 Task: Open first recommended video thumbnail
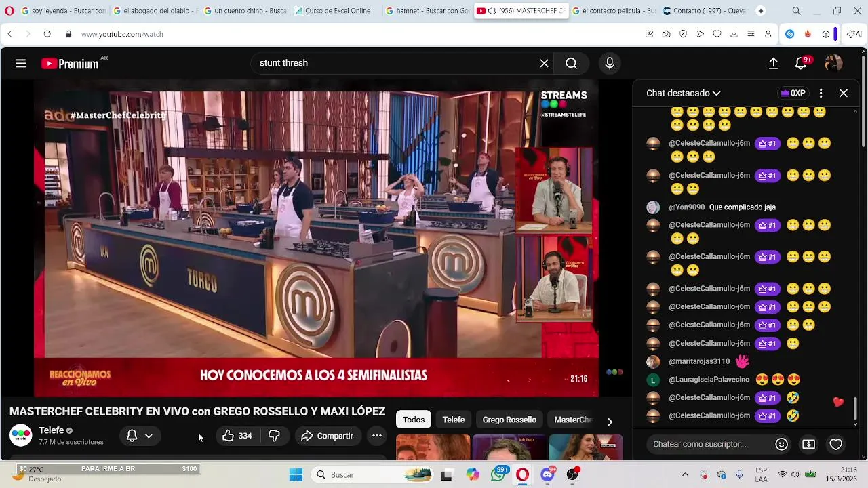click(433, 447)
